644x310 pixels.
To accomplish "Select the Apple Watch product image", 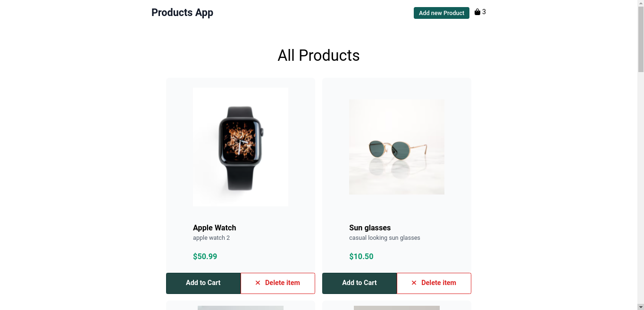I will coord(240,147).
